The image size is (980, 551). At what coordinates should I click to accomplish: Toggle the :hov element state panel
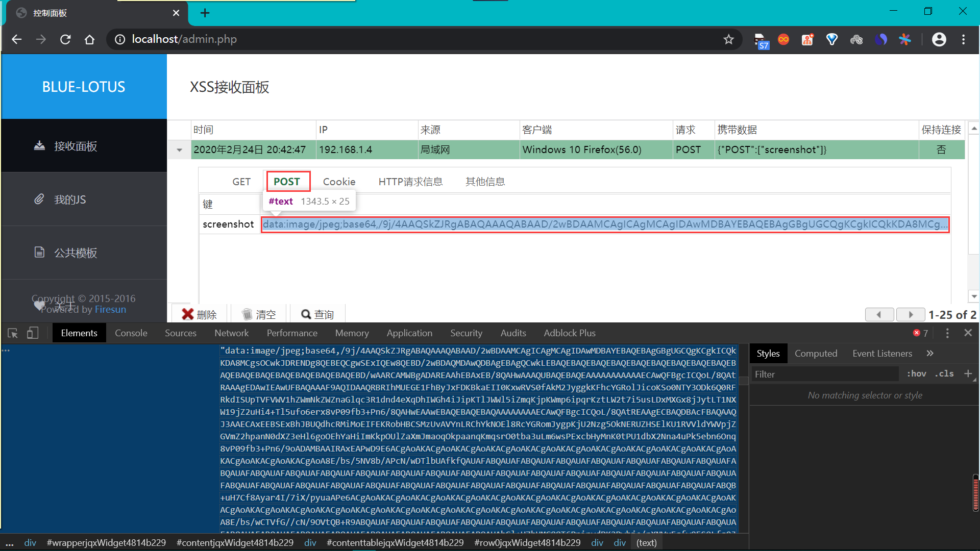916,373
